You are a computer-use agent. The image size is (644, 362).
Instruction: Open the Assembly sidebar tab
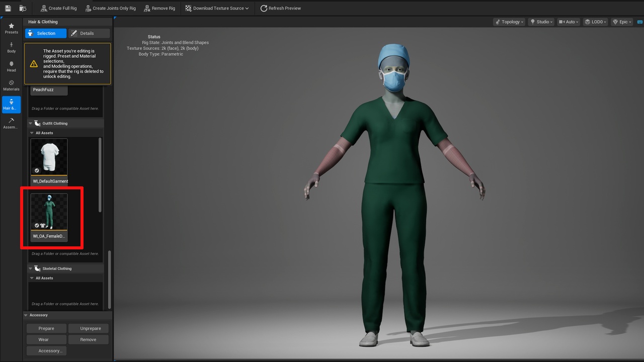point(11,124)
